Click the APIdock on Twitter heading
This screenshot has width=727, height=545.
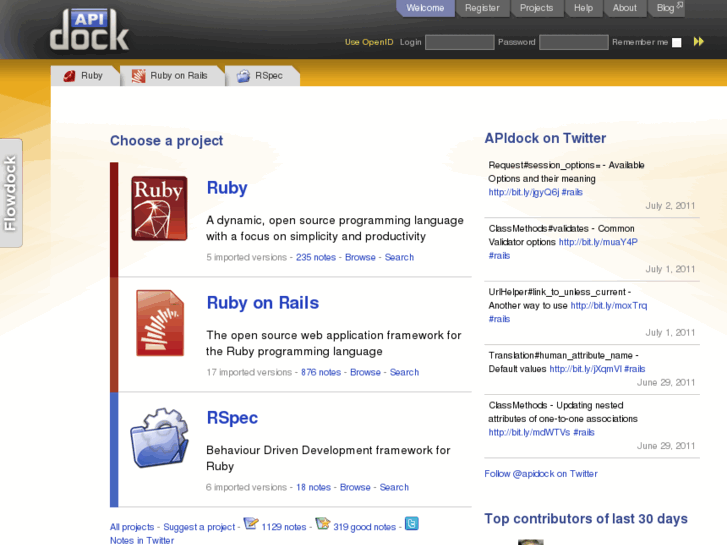coord(545,138)
